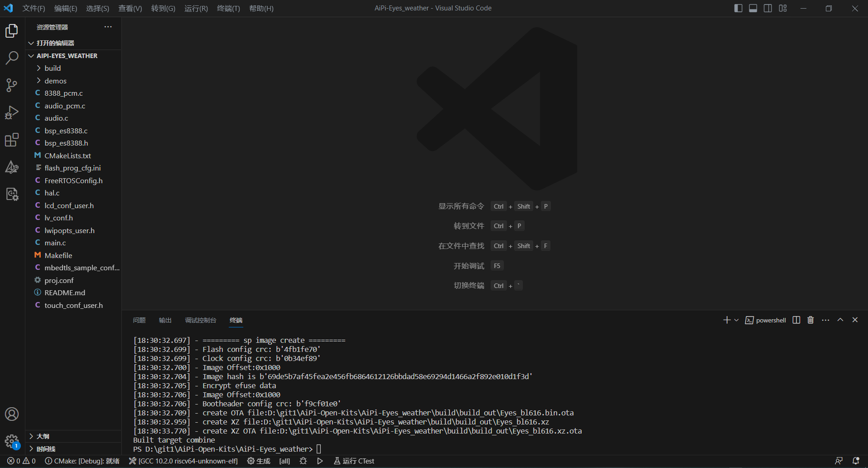Toggle the primary side bar layout icon
868x468 pixels.
[738, 8]
